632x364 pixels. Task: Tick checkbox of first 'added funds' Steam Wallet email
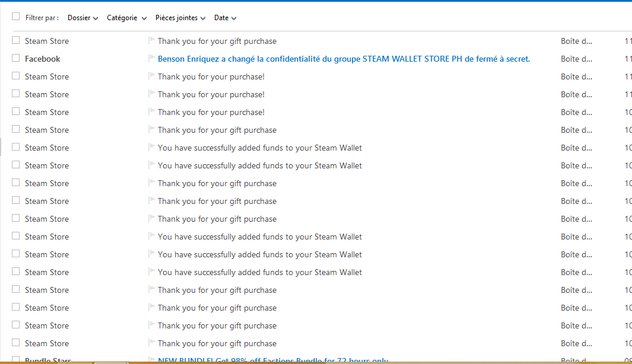coord(15,147)
